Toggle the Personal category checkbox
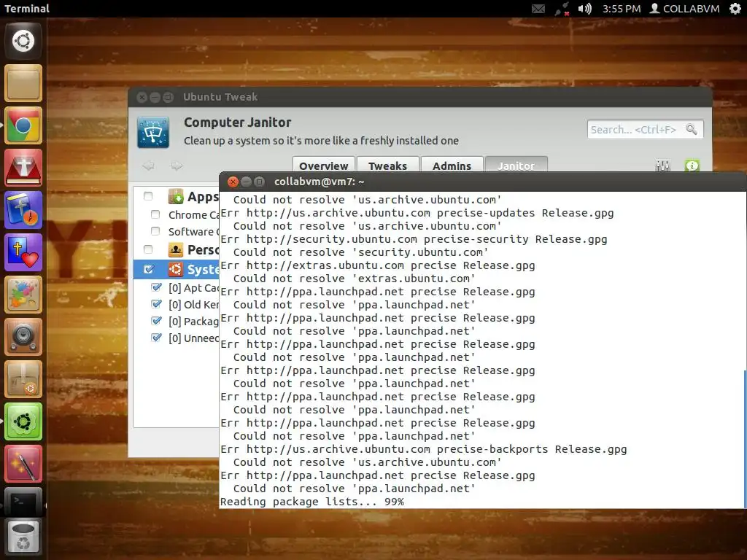 tap(148, 249)
